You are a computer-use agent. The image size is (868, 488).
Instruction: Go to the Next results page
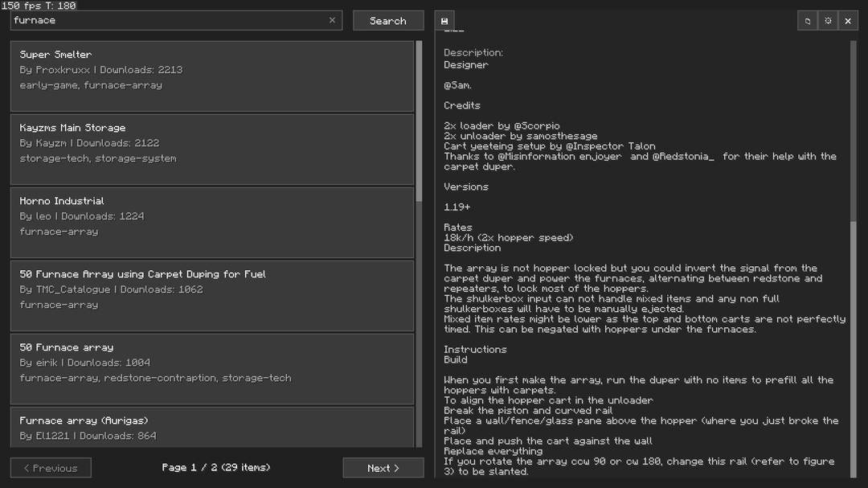point(383,468)
